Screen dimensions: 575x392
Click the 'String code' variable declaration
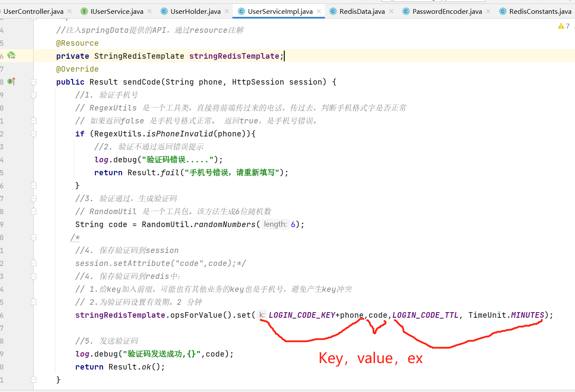tap(101, 224)
